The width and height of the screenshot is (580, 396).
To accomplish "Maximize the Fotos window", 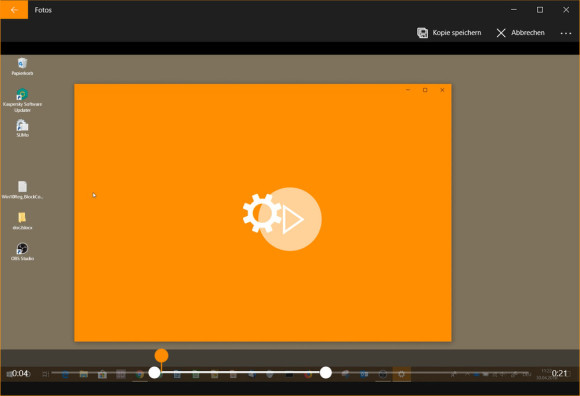I will pyautogui.click(x=540, y=10).
